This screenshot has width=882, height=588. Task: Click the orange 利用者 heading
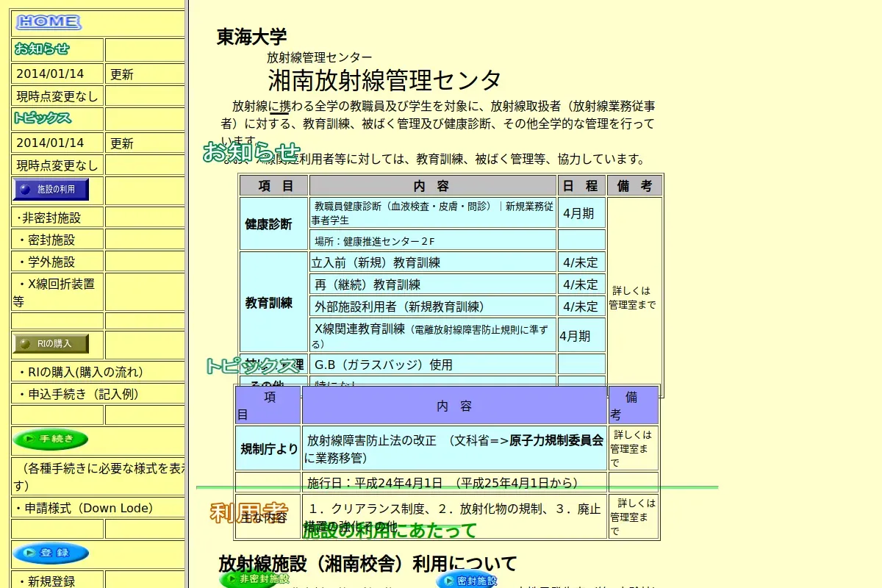click(249, 512)
